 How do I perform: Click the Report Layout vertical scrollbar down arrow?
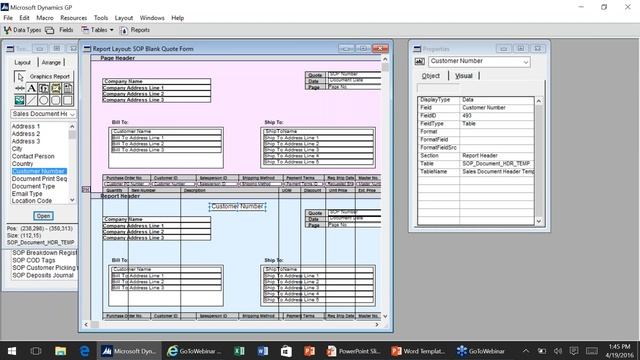[x=385, y=316]
